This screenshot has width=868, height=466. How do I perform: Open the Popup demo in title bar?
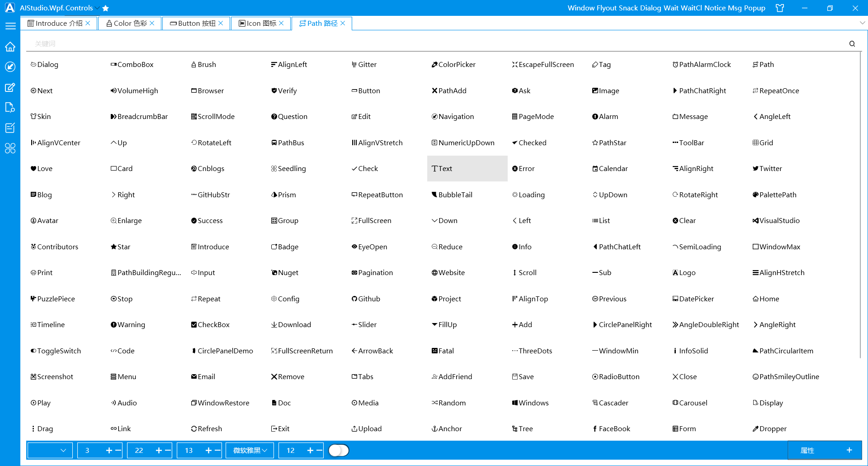click(x=755, y=8)
